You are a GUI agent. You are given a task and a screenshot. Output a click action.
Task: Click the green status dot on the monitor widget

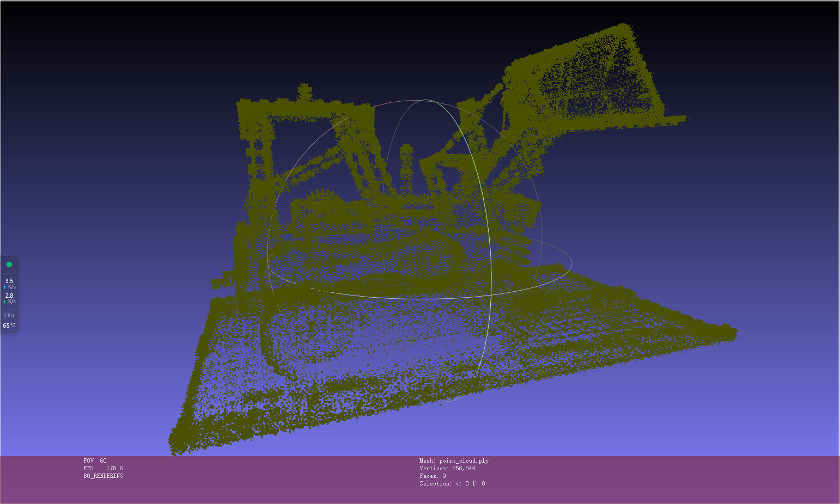(x=10, y=264)
